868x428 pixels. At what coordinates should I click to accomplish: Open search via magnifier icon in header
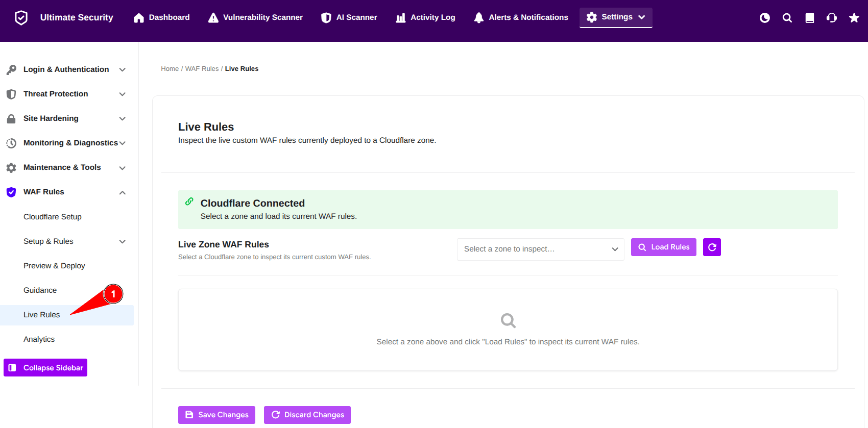tap(787, 18)
